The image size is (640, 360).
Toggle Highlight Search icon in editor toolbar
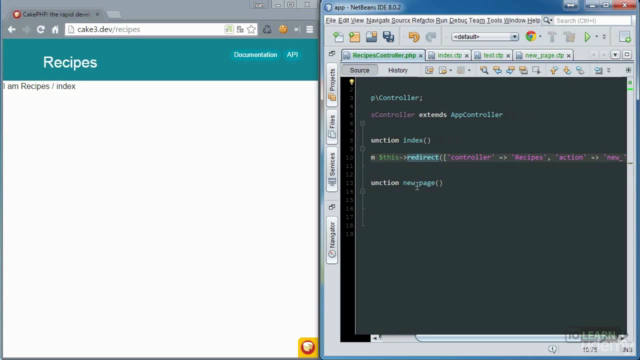[523, 70]
